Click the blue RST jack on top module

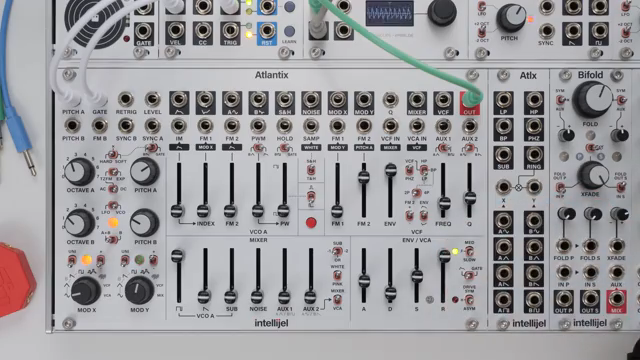(x=267, y=31)
